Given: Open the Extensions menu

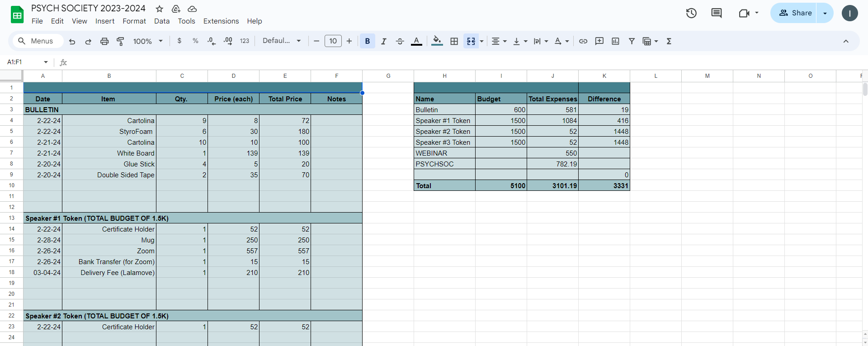Looking at the screenshot, I should click(x=221, y=21).
